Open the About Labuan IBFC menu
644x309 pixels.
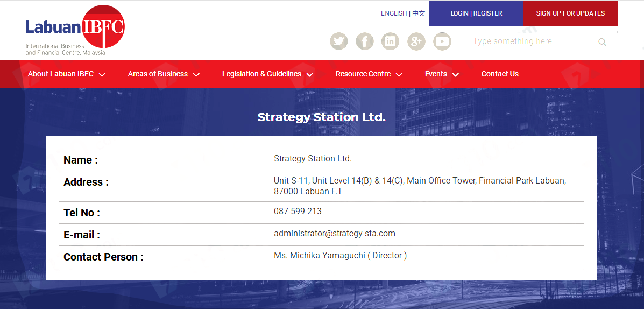pos(61,74)
